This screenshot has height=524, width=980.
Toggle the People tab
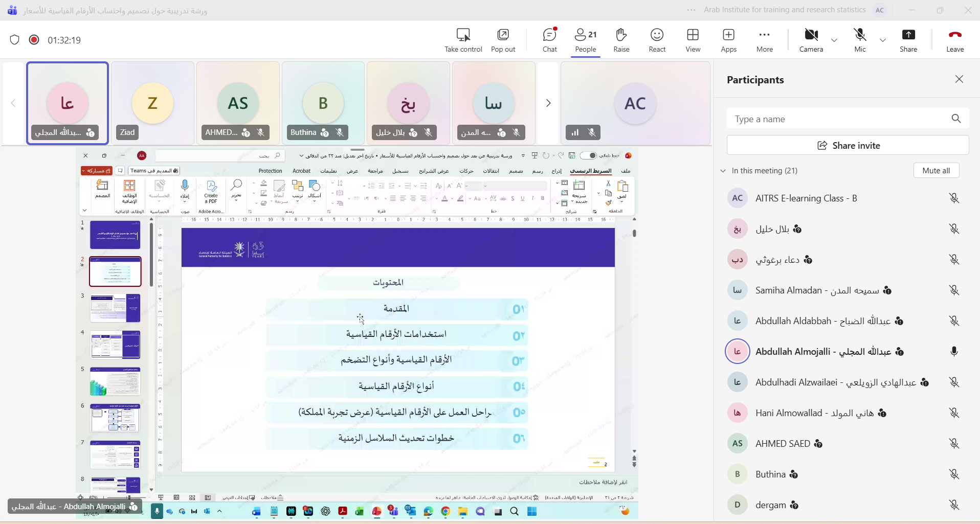(x=586, y=40)
